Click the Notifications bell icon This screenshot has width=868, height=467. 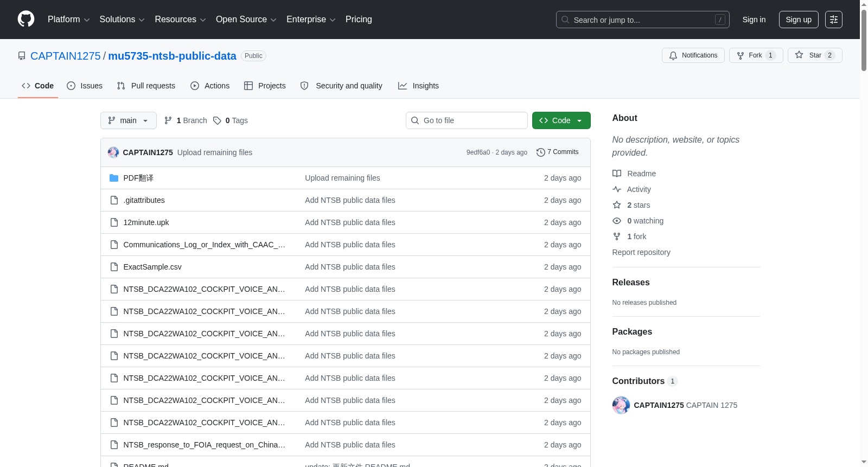tap(673, 55)
